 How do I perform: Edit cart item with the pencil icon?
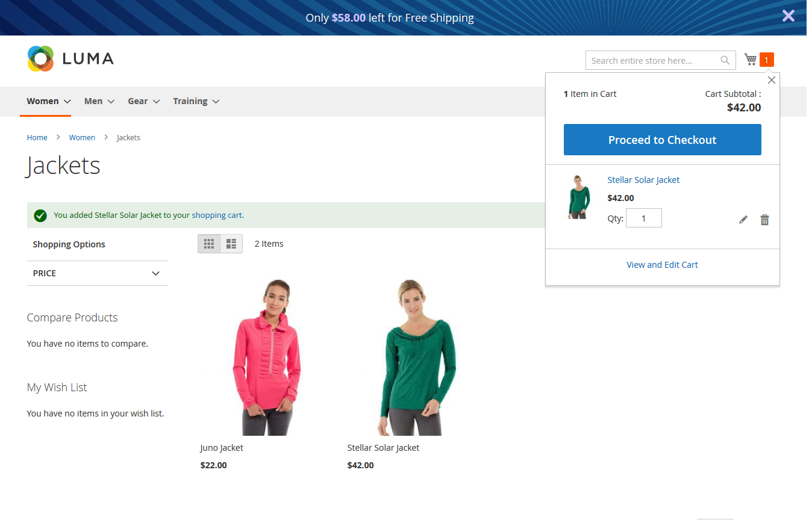pos(743,220)
